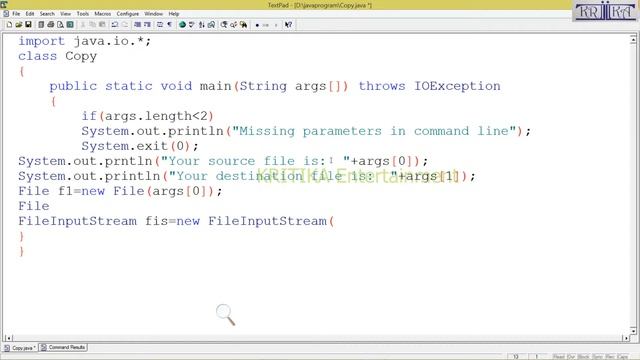Viewport: 640px width, 360px height.
Task: Toggle Word Wrap toolbar icon
Action: 160,25
